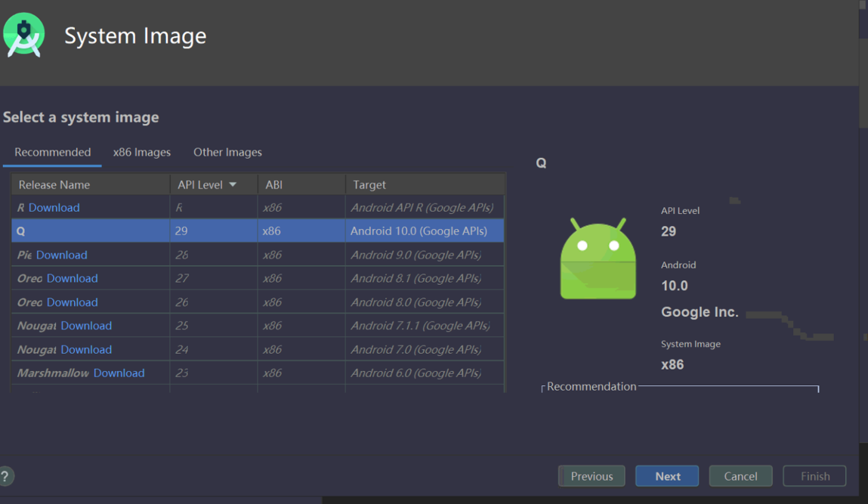Download the Oreo API 27 image
Image resolution: width=868 pixels, height=504 pixels.
(x=72, y=278)
